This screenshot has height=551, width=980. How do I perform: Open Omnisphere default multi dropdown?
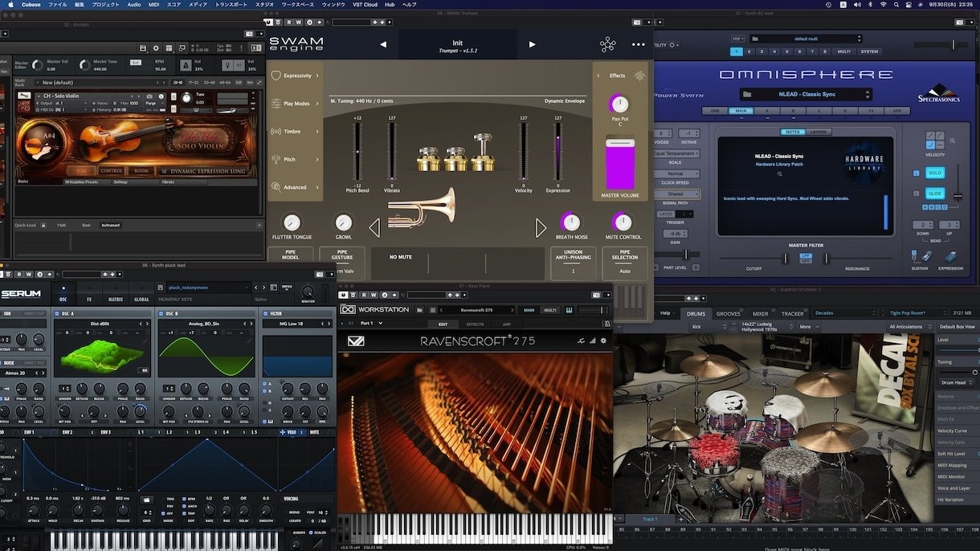(805, 39)
